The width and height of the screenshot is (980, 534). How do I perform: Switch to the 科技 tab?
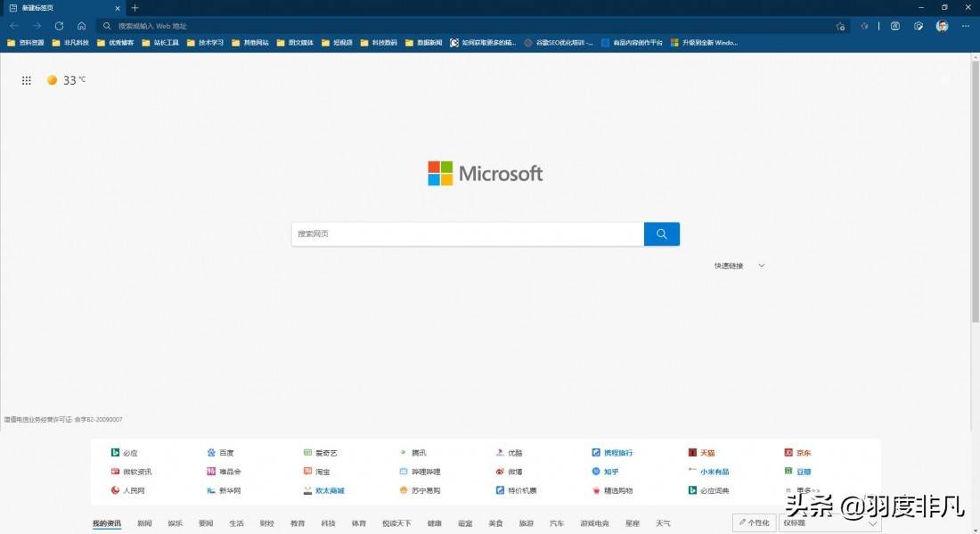328,523
